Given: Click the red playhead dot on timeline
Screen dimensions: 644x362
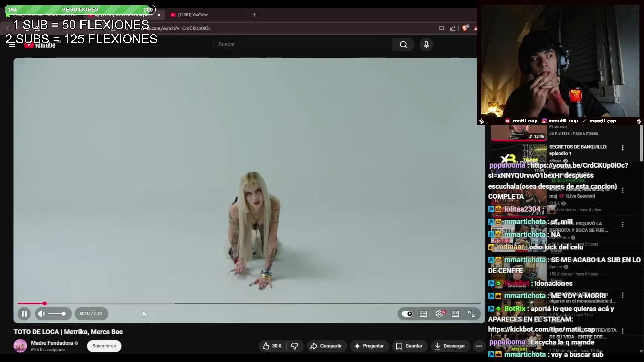Looking at the screenshot, I should pos(44,303).
